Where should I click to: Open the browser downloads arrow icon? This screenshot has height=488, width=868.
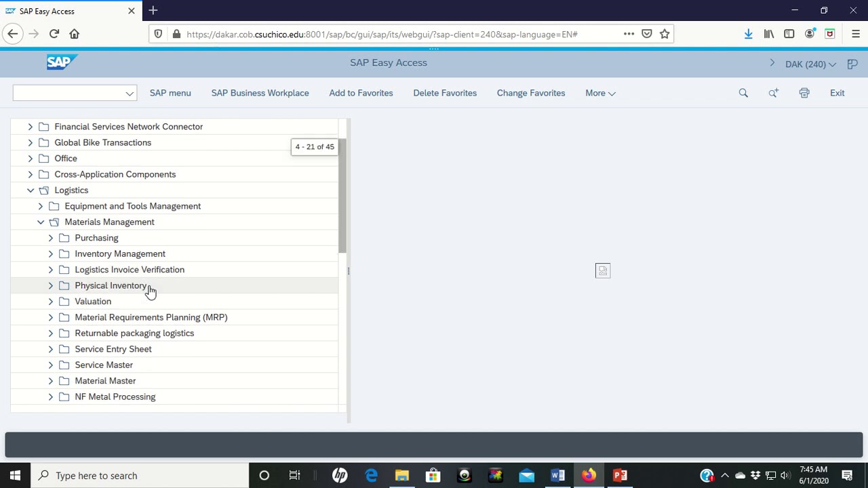tap(749, 34)
